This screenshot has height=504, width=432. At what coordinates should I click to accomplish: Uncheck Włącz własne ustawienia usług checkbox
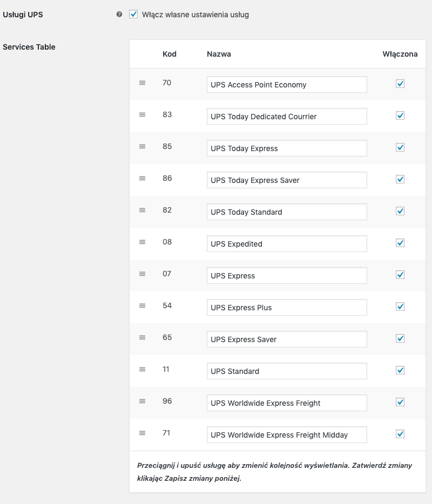[x=133, y=14]
